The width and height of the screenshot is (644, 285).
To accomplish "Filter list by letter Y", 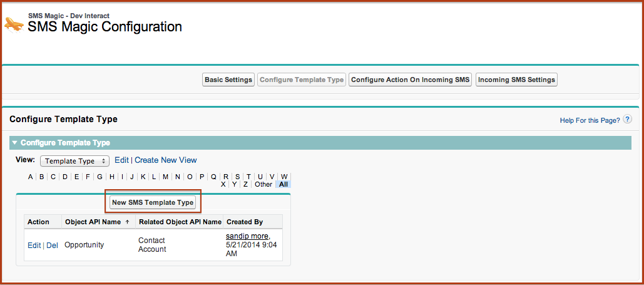I will click(x=234, y=184).
